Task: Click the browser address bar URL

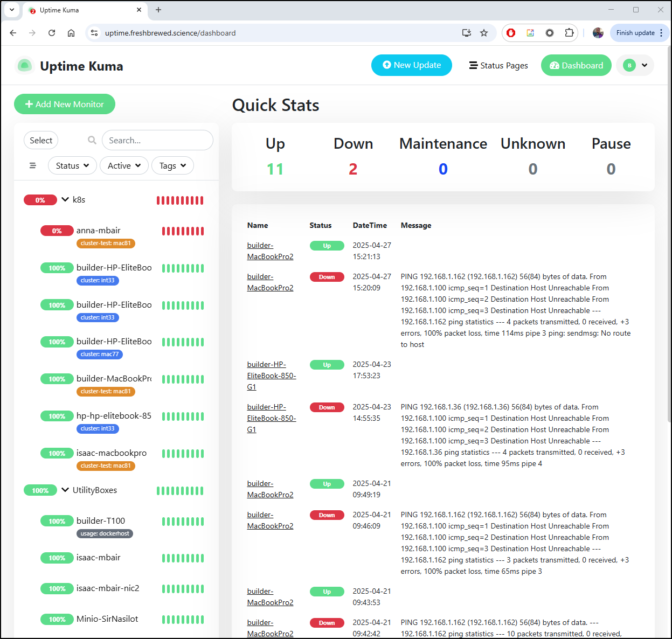Action: pyautogui.click(x=170, y=33)
